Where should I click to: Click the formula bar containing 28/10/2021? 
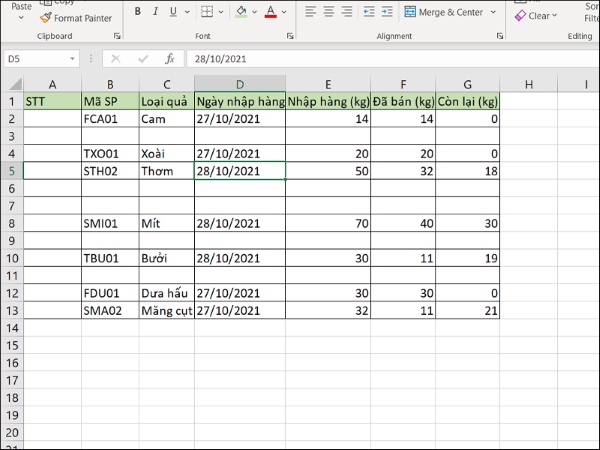click(390, 59)
